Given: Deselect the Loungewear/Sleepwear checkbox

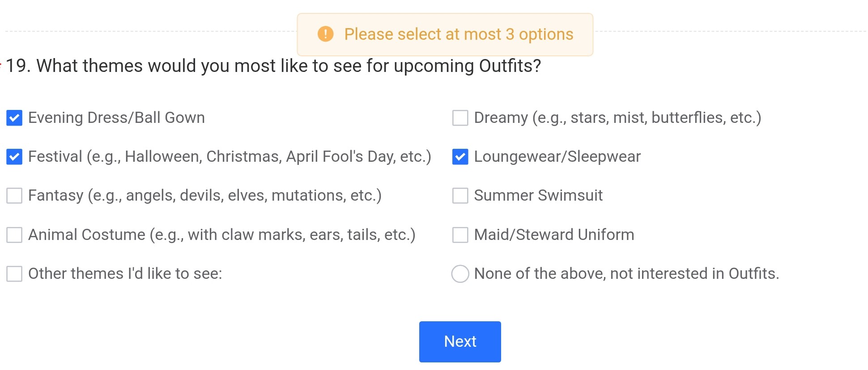Looking at the screenshot, I should 460,157.
